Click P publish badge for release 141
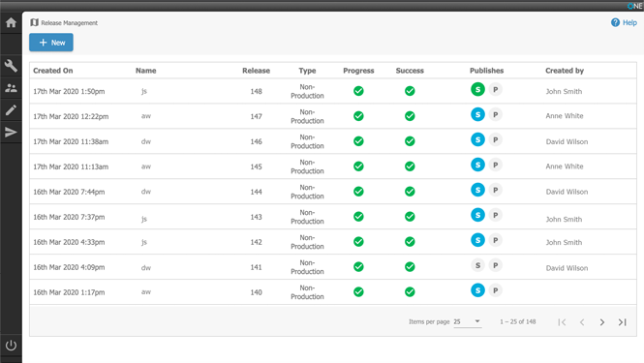Screen dimensions: 644x363 (x=495, y=265)
